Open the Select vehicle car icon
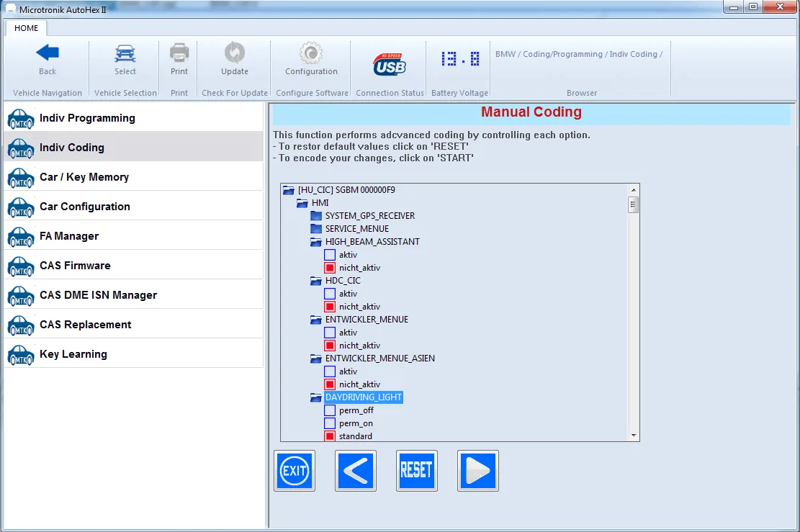 coord(125,53)
